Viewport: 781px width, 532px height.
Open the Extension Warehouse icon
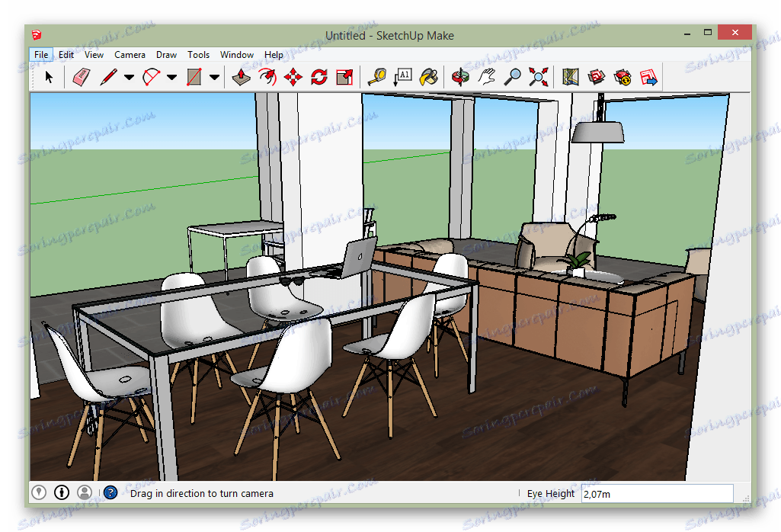623,77
